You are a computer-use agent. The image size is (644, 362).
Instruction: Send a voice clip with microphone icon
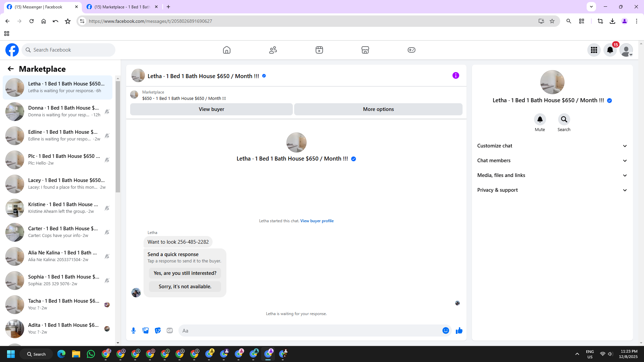tap(133, 330)
